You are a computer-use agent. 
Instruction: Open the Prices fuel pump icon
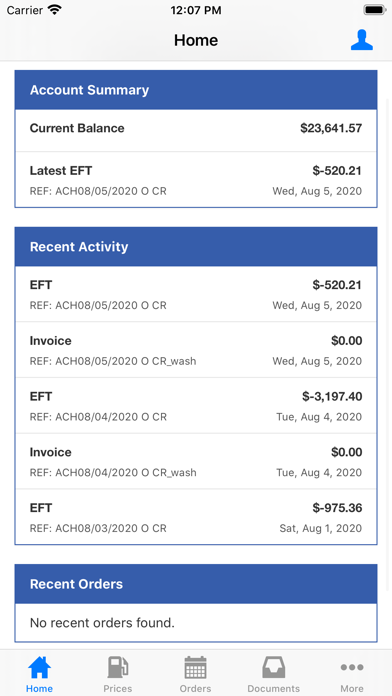[x=118, y=668]
